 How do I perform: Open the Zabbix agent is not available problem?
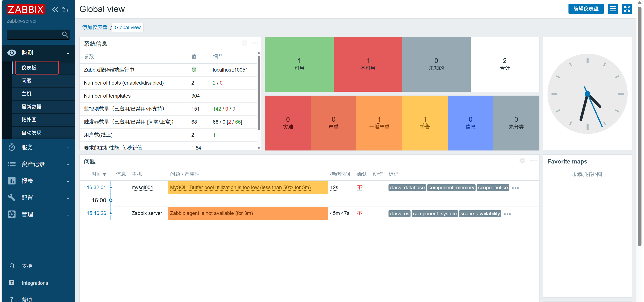[x=211, y=213]
